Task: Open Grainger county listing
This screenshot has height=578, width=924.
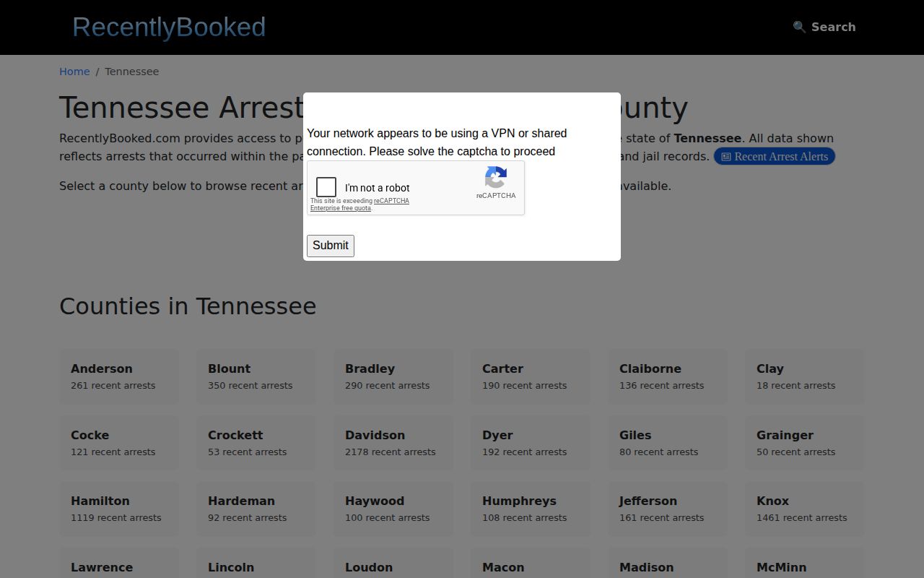Action: coord(805,443)
